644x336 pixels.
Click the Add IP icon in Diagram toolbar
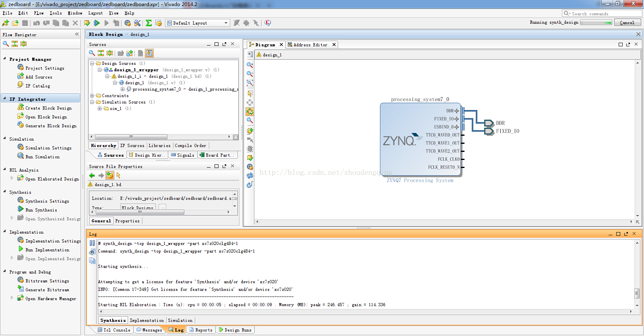(x=250, y=131)
